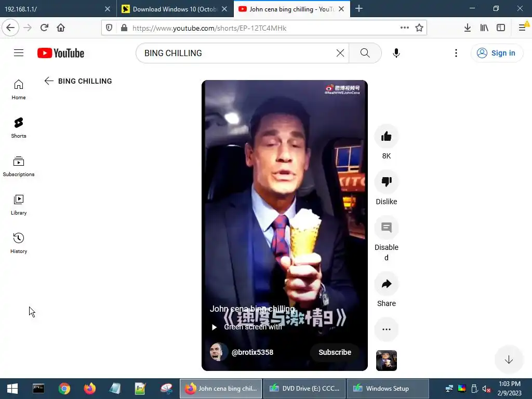Subscribe to @brotix5358
532x399 pixels.
coord(335,352)
